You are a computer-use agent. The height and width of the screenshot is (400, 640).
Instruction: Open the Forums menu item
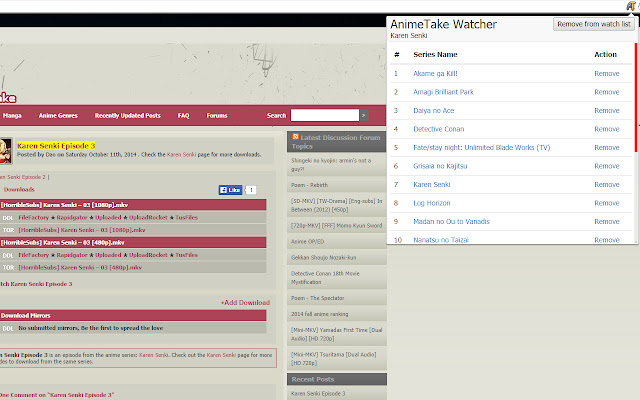(x=217, y=116)
